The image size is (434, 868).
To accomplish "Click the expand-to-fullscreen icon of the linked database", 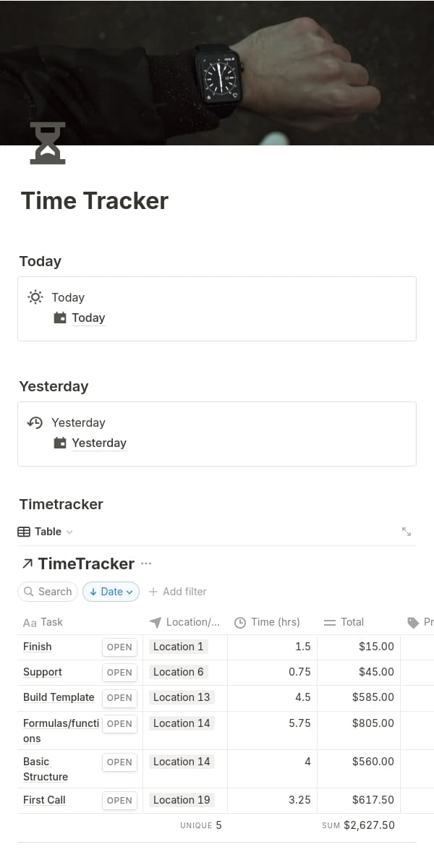I will click(406, 530).
